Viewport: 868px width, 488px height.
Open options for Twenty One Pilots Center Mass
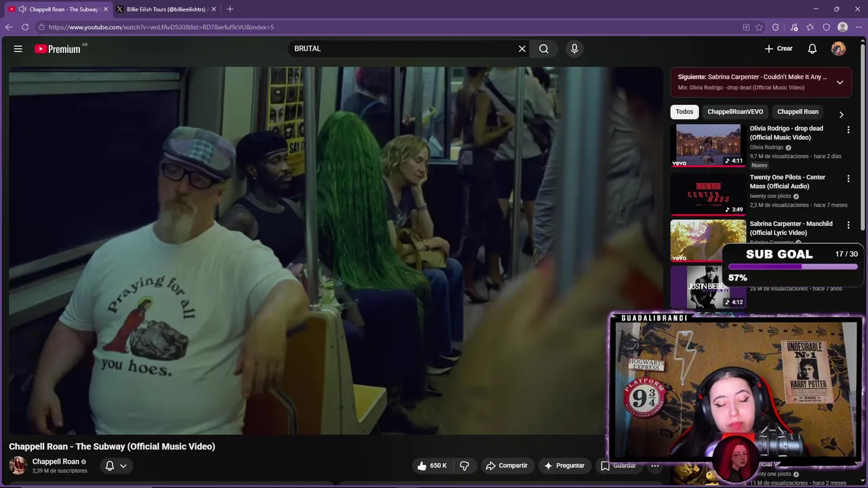click(848, 178)
